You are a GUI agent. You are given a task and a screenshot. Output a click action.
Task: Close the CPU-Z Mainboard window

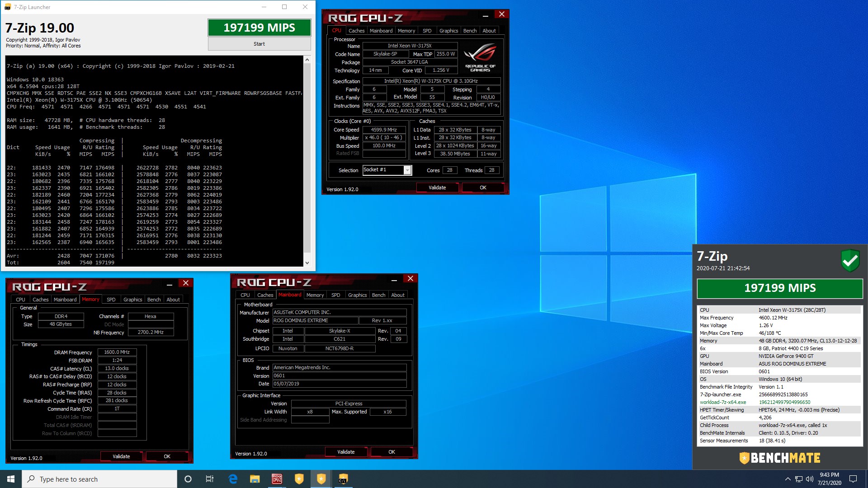[x=410, y=278]
